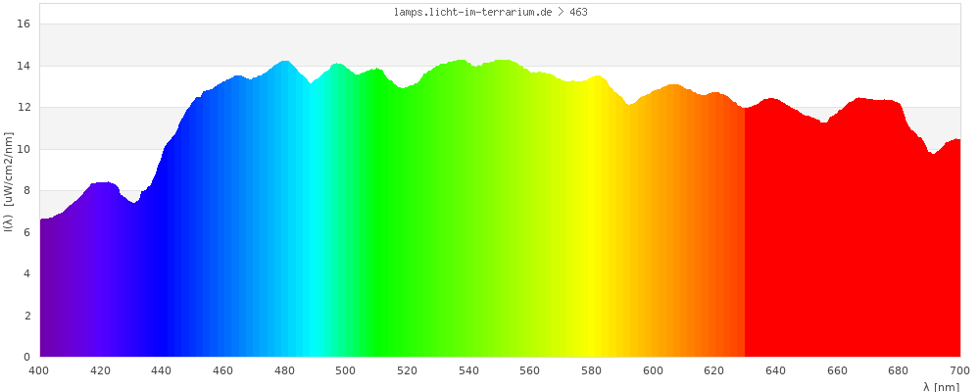The height and width of the screenshot is (392, 980).
Task: Click the λ [nm] x-axis title
Action: (x=941, y=387)
